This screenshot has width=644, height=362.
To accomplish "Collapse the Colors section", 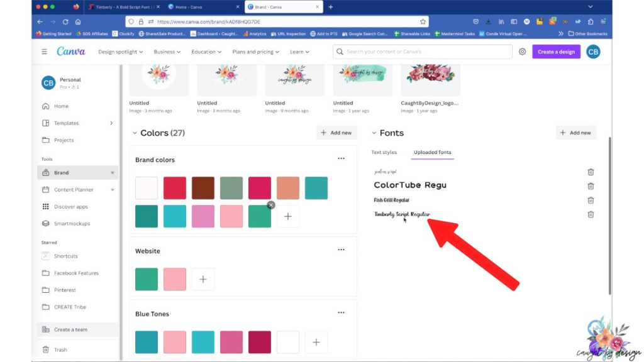I will click(135, 133).
